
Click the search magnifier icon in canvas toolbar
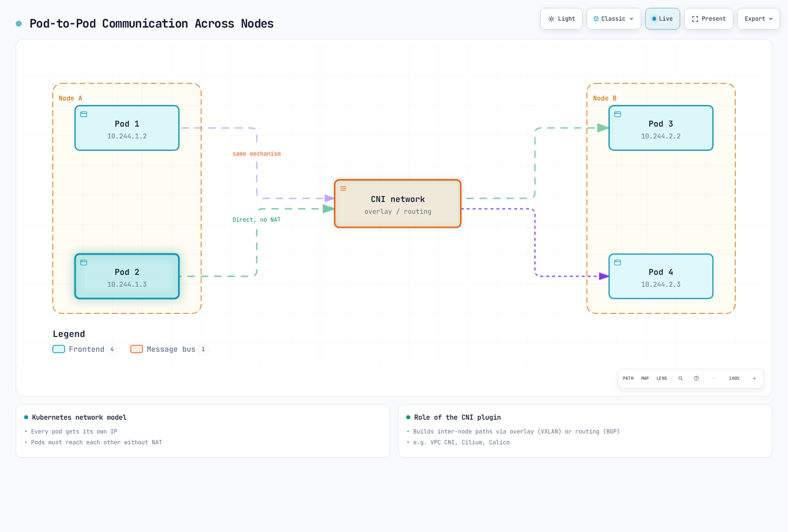(681, 378)
